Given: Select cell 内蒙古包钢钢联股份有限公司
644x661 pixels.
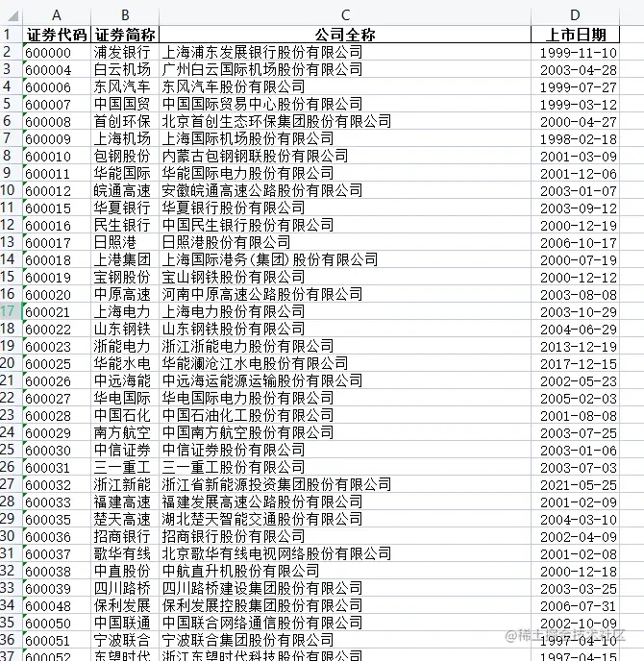Looking at the screenshot, I should (345, 156).
